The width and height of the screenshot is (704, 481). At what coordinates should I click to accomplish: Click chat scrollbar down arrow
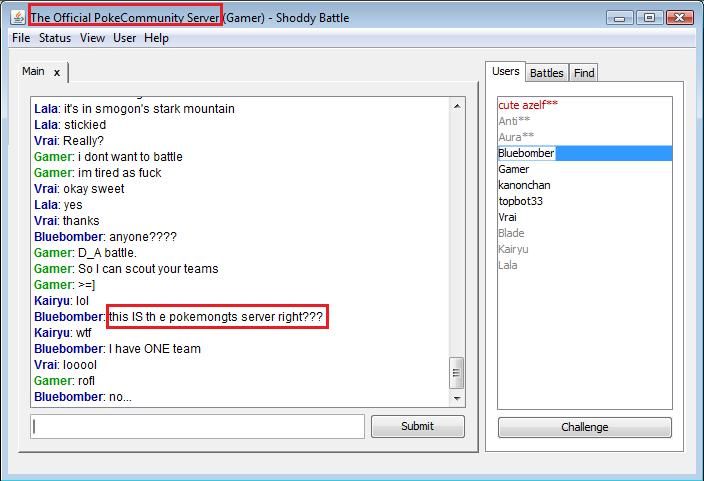point(457,398)
